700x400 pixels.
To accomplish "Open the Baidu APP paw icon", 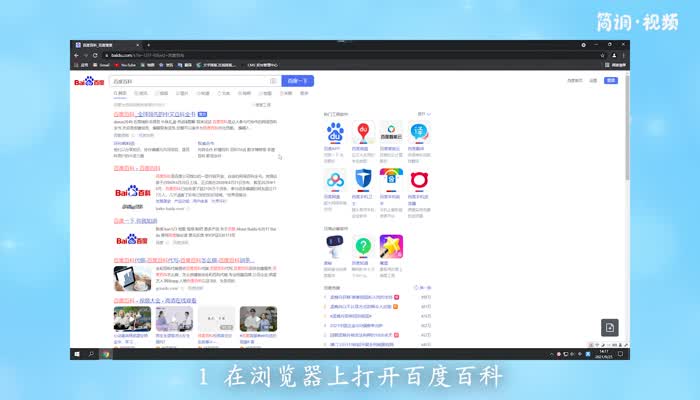I will [335, 131].
